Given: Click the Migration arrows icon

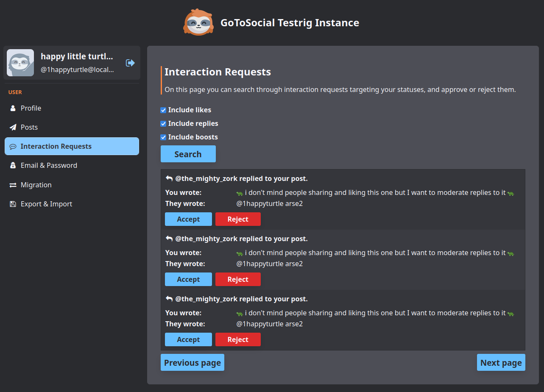Looking at the screenshot, I should pos(13,185).
